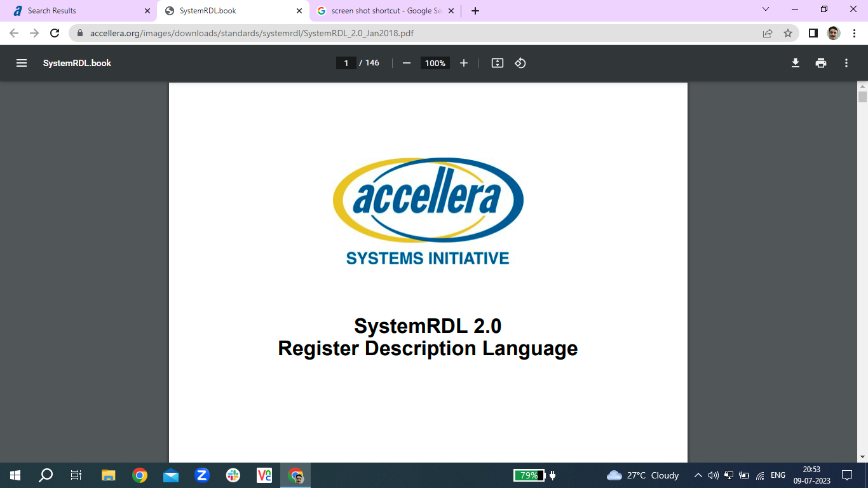
Task: Open the clock and date 20:53
Action: pyautogui.click(x=811, y=475)
